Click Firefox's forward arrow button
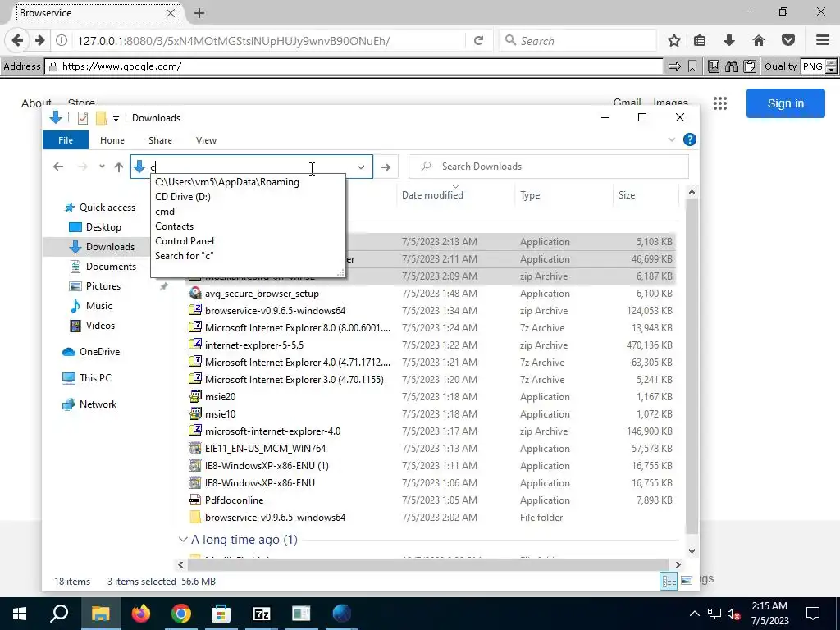 click(39, 40)
